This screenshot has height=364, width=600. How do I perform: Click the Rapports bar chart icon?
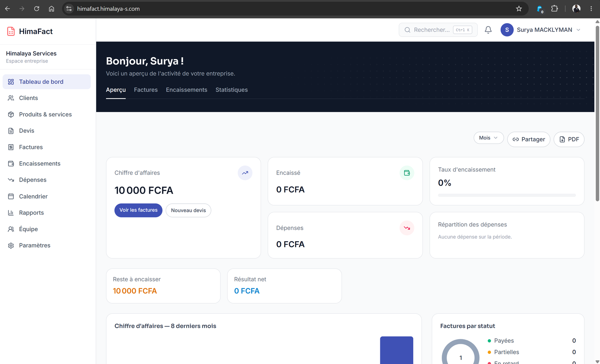(x=11, y=213)
